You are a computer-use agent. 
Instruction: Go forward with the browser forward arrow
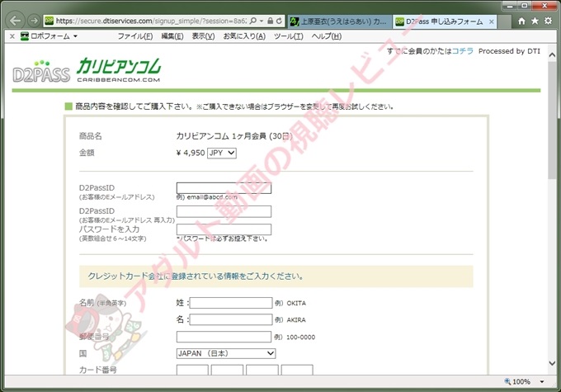(x=34, y=21)
